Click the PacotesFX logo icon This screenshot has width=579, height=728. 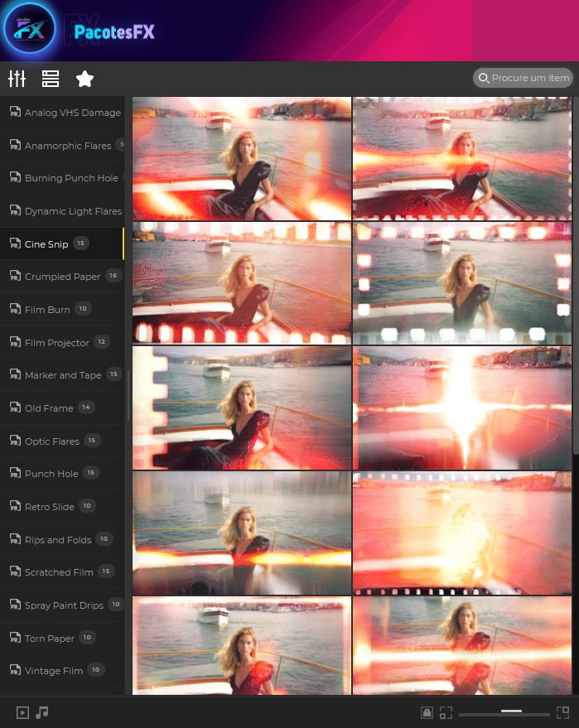(x=29, y=30)
